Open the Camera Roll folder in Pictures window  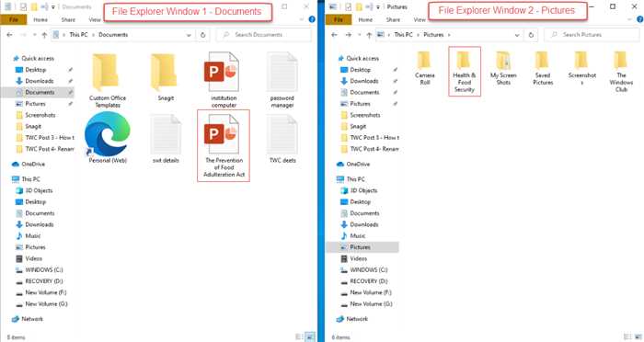(424, 69)
